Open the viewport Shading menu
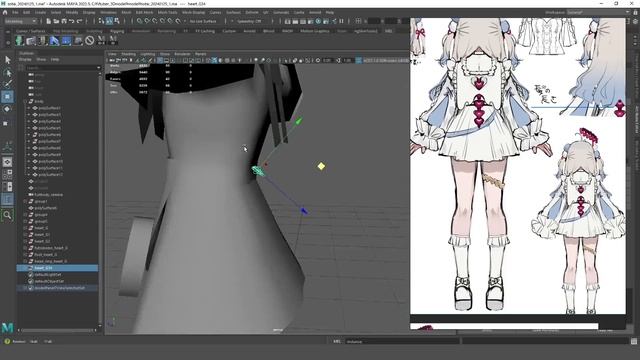Screen dimensions: 640x360 click(x=128, y=54)
